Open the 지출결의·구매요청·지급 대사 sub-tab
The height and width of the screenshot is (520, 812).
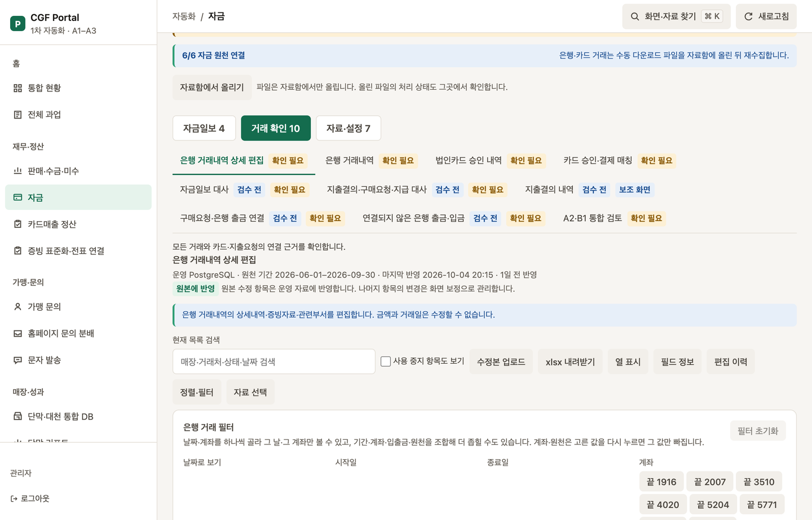[x=416, y=190]
